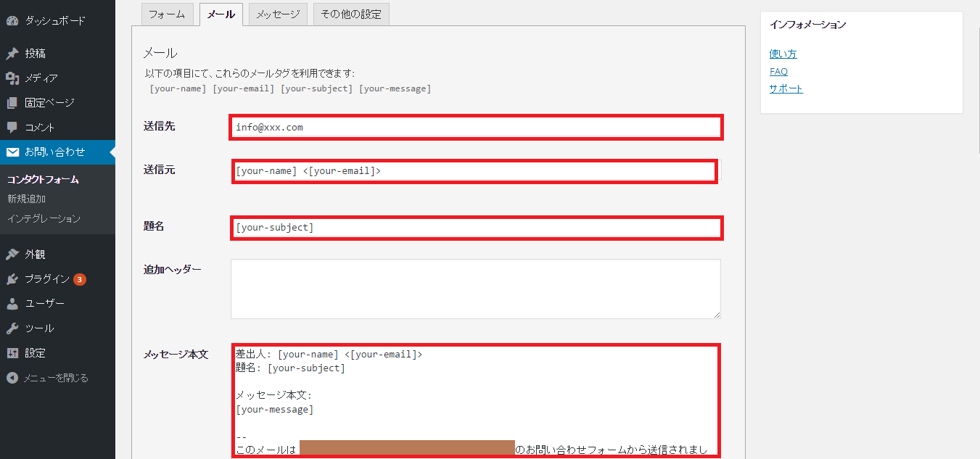Click the Comments speech bubble icon
The width and height of the screenshot is (980, 459).
pyautogui.click(x=12, y=128)
